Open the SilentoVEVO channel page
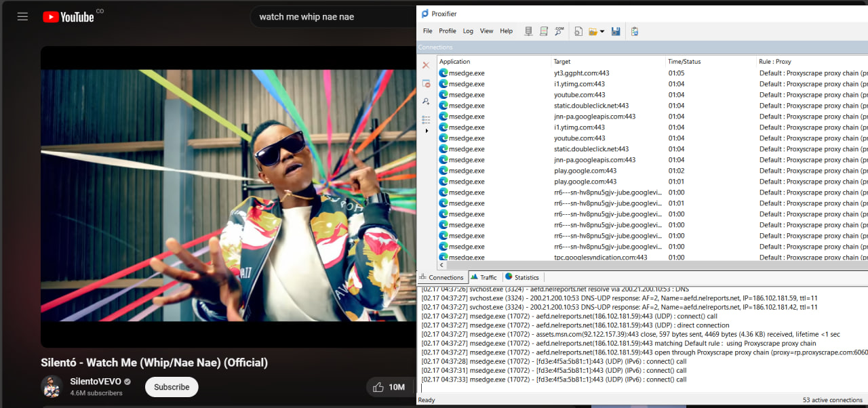The height and width of the screenshot is (408, 868). [94, 381]
